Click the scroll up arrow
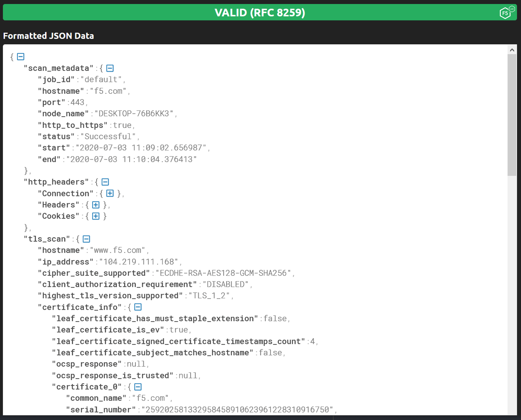The width and height of the screenshot is (521, 420). tap(512, 50)
